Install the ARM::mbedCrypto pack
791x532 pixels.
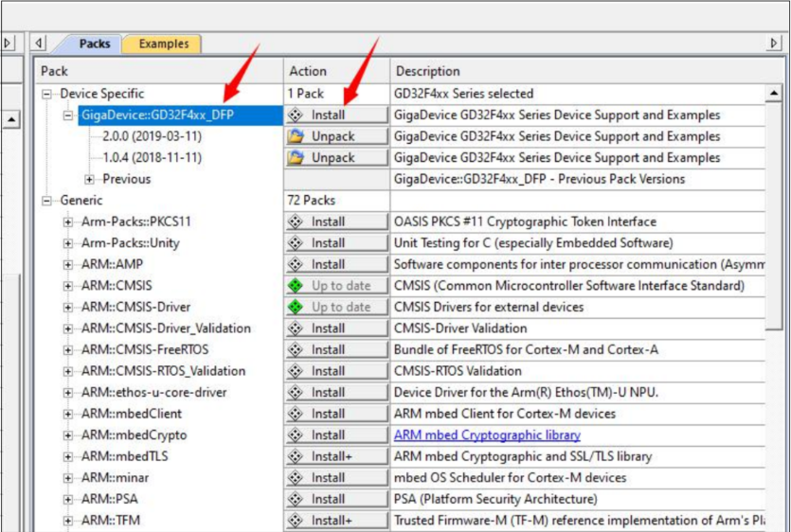tap(337, 435)
